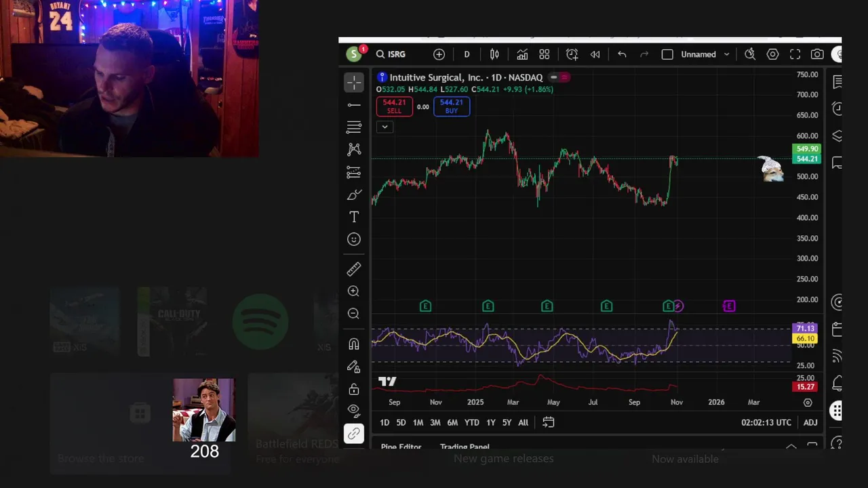This screenshot has width=868, height=488.
Task: Select the 1M time range
Action: (x=418, y=422)
